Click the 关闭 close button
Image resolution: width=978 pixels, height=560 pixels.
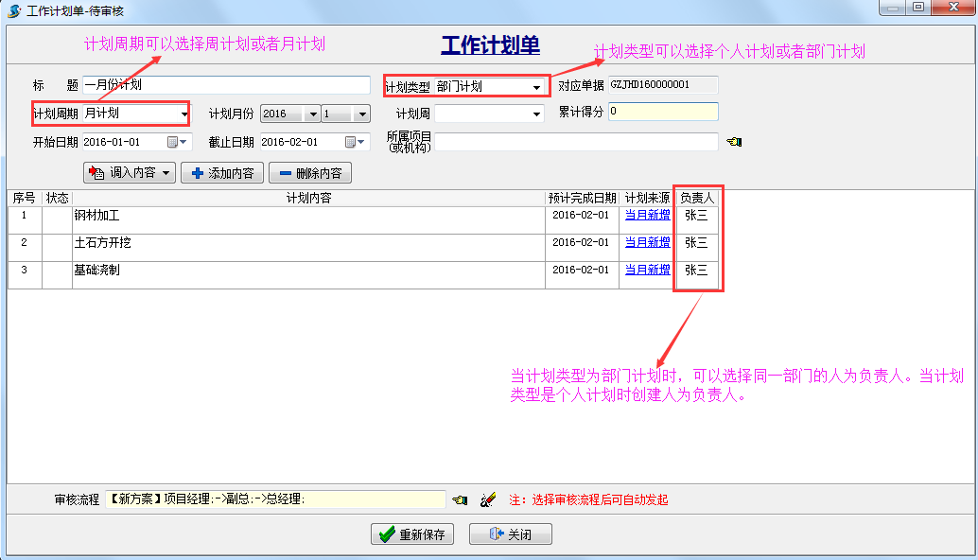pos(510,534)
